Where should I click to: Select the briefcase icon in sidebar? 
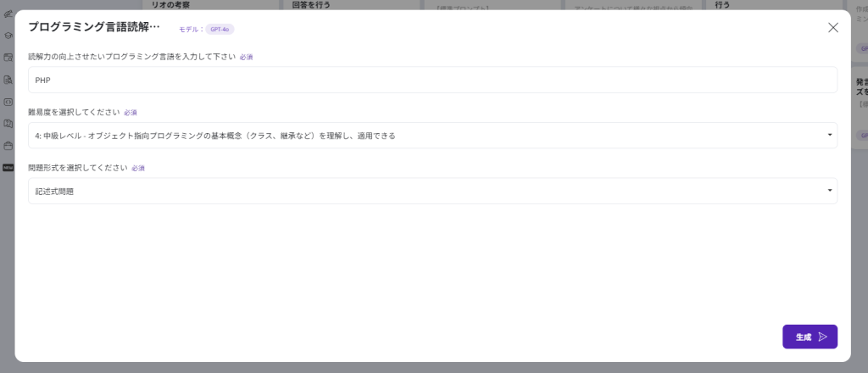pos(8,145)
